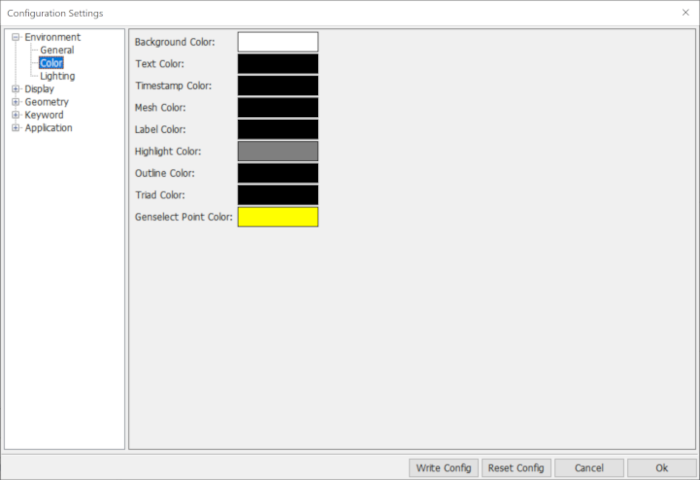
Task: Collapse the Environment tree node
Action: point(16,37)
